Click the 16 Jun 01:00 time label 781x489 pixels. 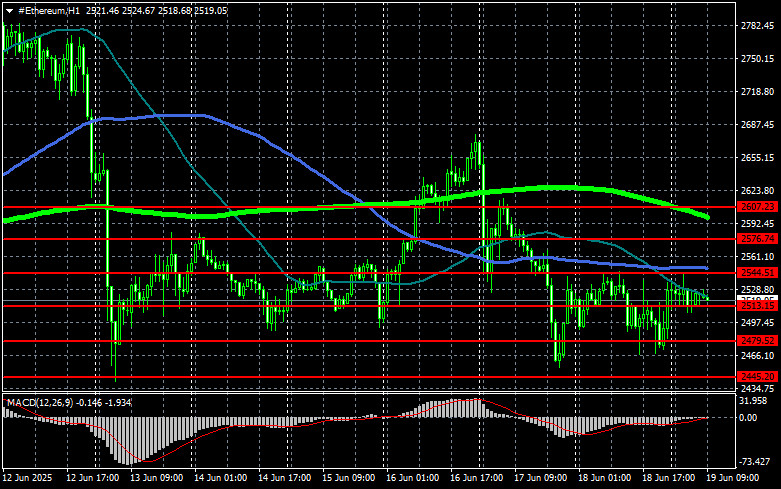(x=412, y=478)
